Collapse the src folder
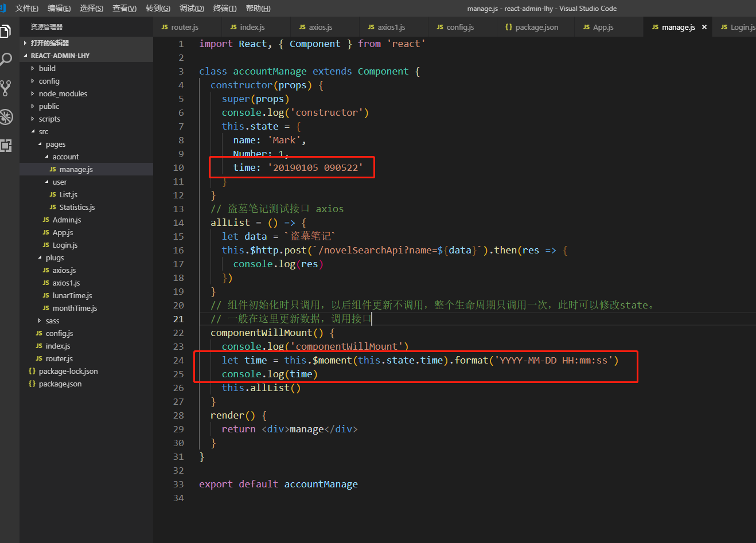The height and width of the screenshot is (543, 756). click(x=44, y=131)
